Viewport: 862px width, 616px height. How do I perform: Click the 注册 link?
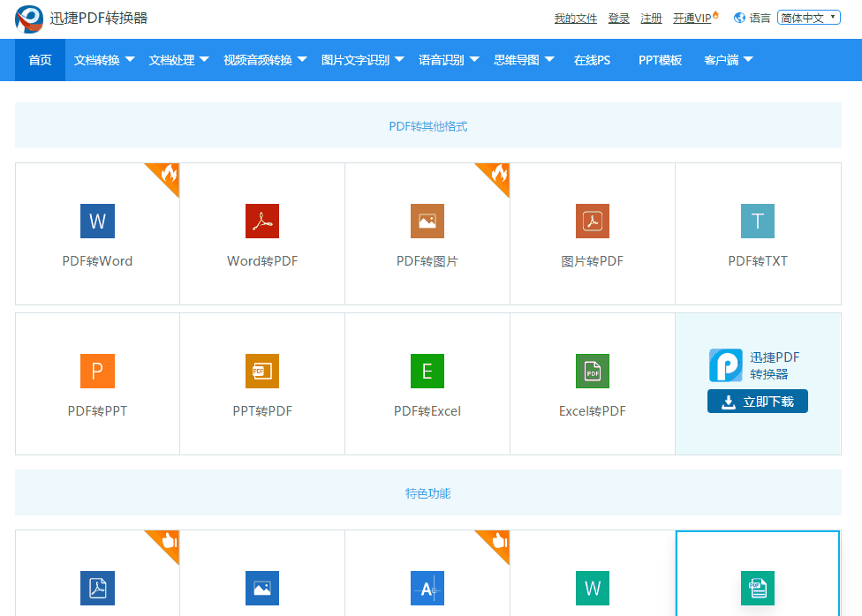click(x=652, y=19)
